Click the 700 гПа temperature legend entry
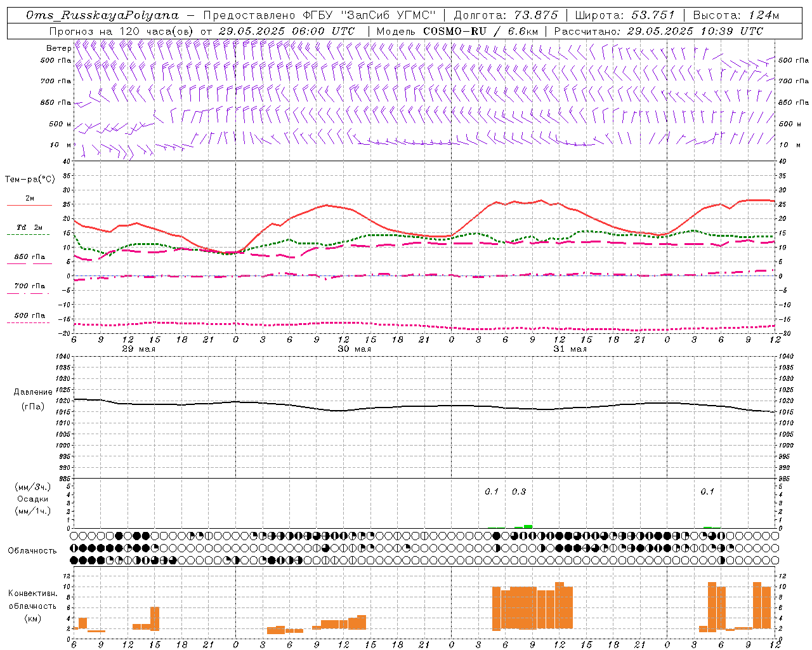 [30, 286]
